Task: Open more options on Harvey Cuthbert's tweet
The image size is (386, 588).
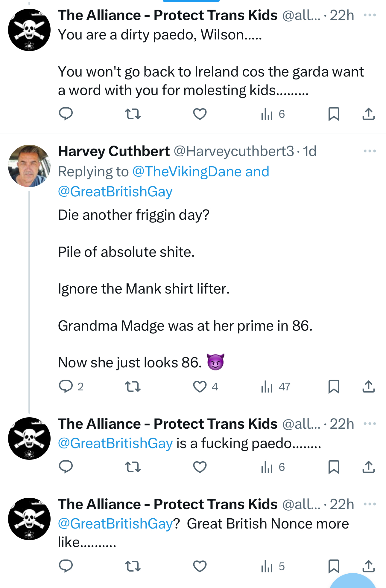Action: (370, 151)
